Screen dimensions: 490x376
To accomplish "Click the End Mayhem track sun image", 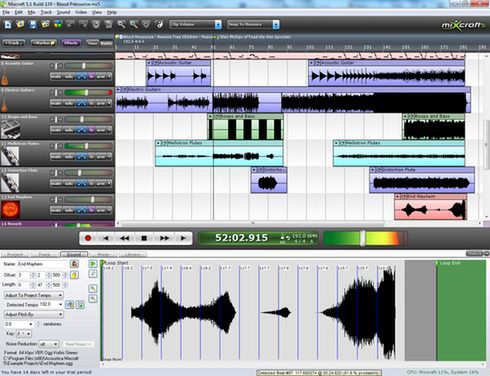I will [x=11, y=209].
